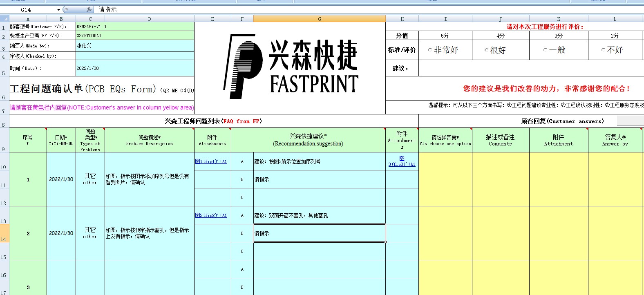
Task: Click the yellow Comments cell for item 2
Action: point(501,233)
